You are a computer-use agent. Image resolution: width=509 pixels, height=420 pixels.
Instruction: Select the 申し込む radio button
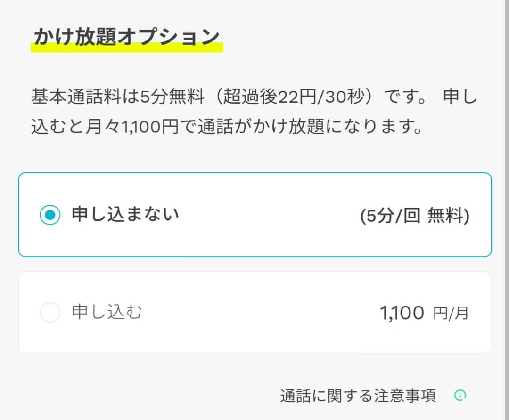click(x=50, y=312)
